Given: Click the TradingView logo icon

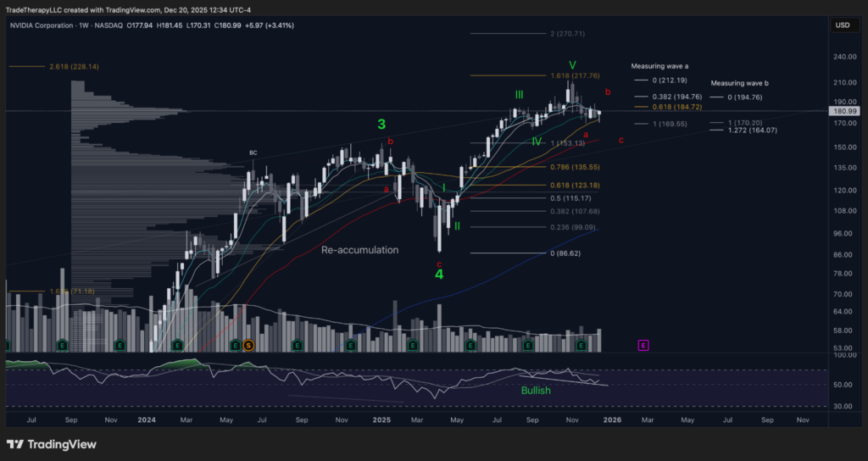Looking at the screenshot, I should click(x=14, y=444).
